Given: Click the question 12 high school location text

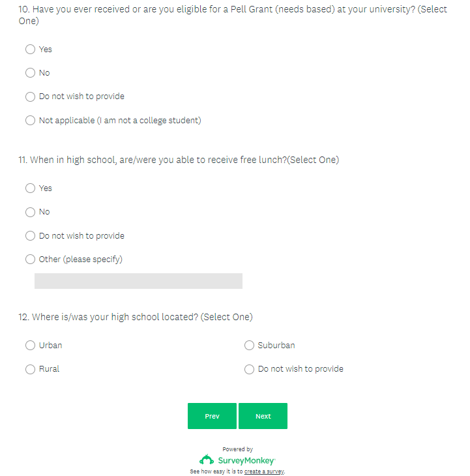Looking at the screenshot, I should point(135,317).
